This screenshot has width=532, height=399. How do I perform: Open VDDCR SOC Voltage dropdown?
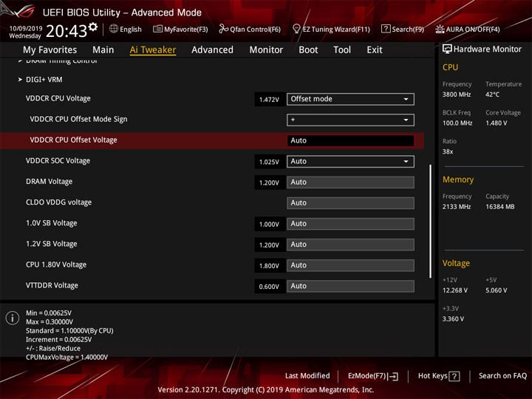(x=350, y=162)
